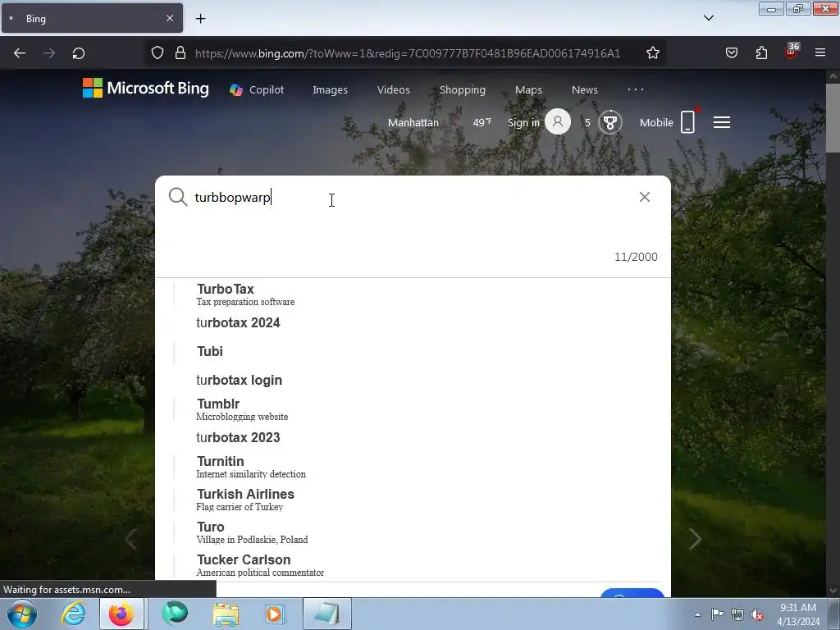Show the previous background image arrow
Screen dimensions: 840x630
[x=130, y=539]
